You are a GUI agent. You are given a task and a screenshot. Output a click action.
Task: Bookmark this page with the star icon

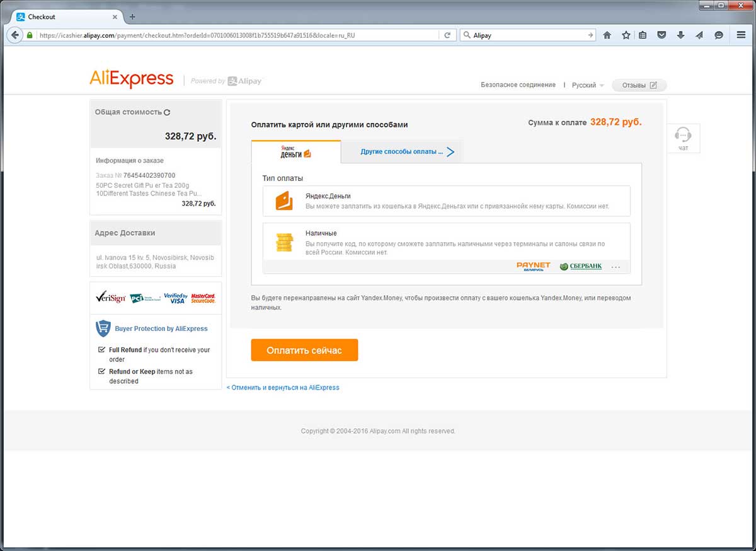pyautogui.click(x=626, y=35)
